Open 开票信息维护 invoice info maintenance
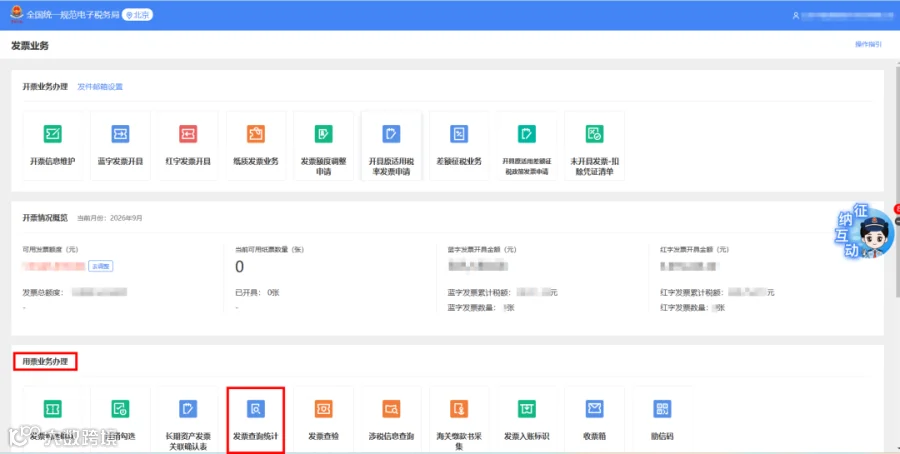The image size is (900, 454). pyautogui.click(x=53, y=146)
